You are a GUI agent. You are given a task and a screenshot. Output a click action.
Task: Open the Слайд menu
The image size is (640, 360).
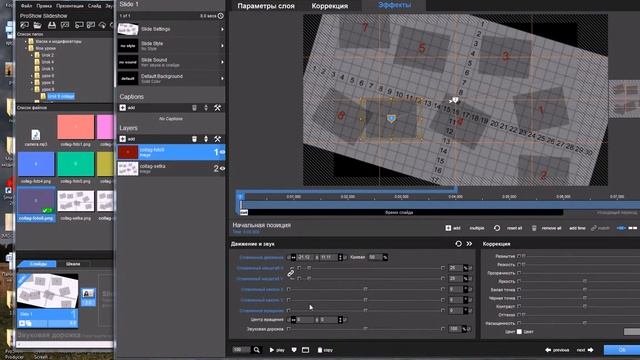tap(94, 6)
